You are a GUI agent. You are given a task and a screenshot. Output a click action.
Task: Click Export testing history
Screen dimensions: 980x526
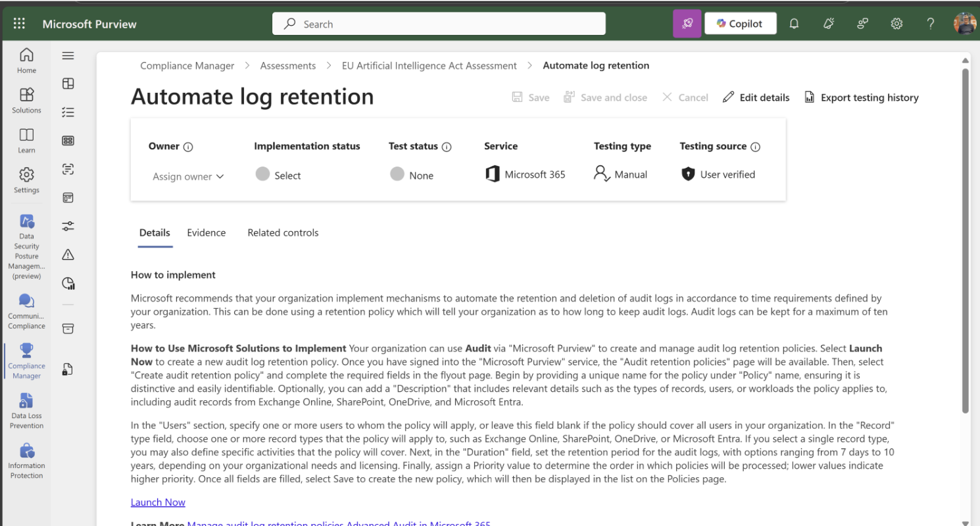pos(862,97)
